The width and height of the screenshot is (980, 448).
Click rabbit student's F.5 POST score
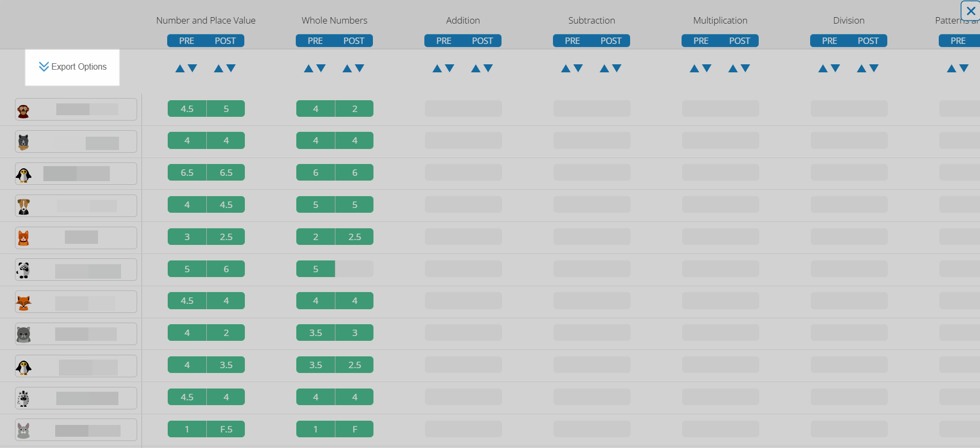(x=226, y=429)
